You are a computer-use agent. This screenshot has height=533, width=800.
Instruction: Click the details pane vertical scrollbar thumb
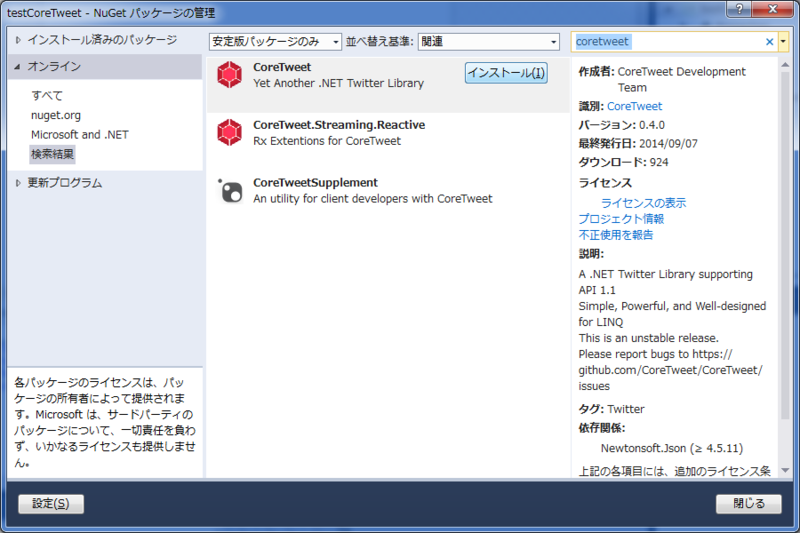click(785, 245)
